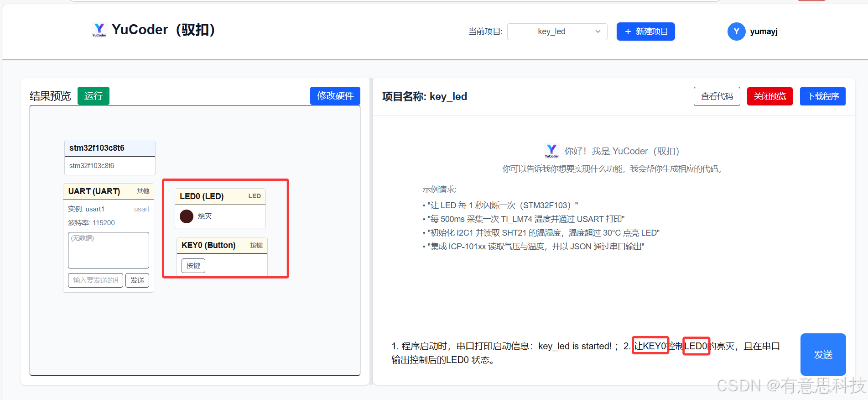
Task: Click 修改硬件 button
Action: pos(335,96)
